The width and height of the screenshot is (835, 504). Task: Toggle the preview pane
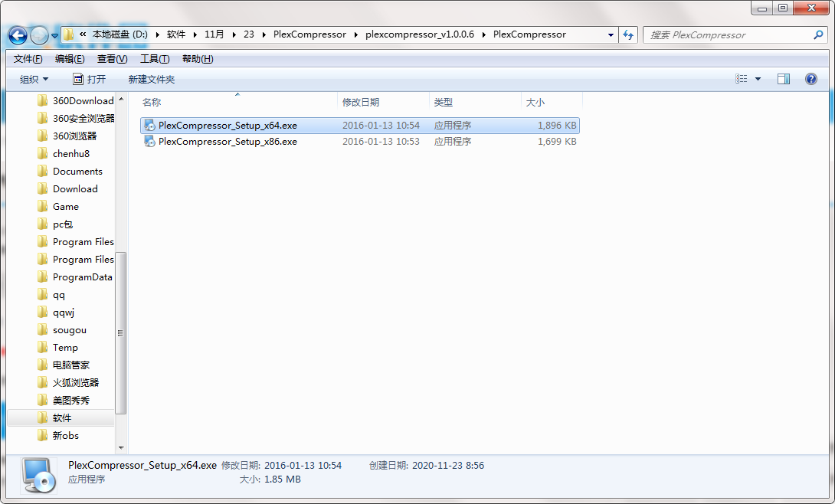(784, 80)
